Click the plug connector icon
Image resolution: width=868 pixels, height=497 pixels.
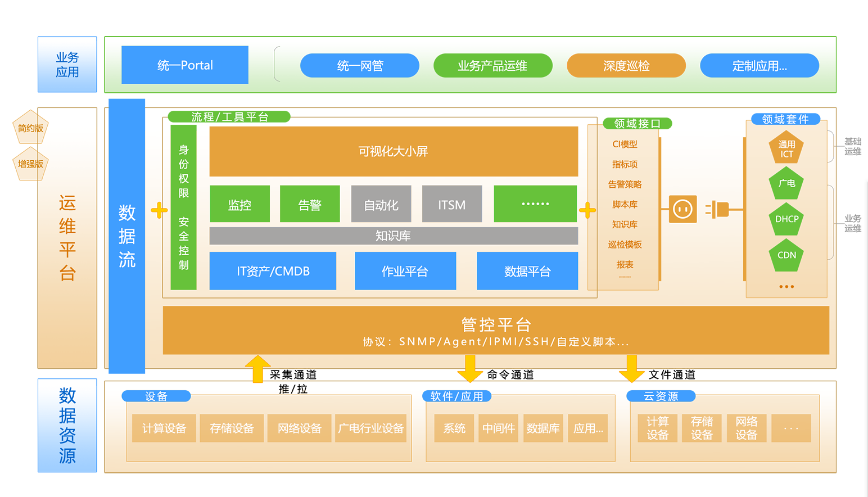[722, 209]
